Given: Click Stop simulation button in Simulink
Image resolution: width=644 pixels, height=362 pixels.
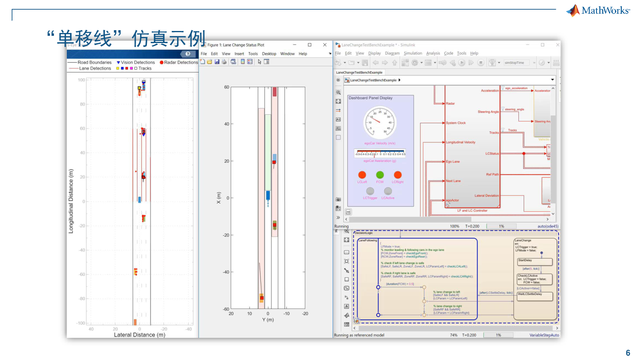Looking at the screenshot, I should click(x=481, y=63).
